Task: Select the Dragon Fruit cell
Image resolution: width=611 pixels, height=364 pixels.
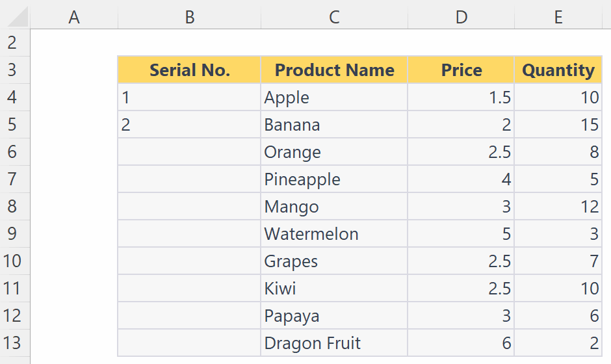Action: [334, 343]
